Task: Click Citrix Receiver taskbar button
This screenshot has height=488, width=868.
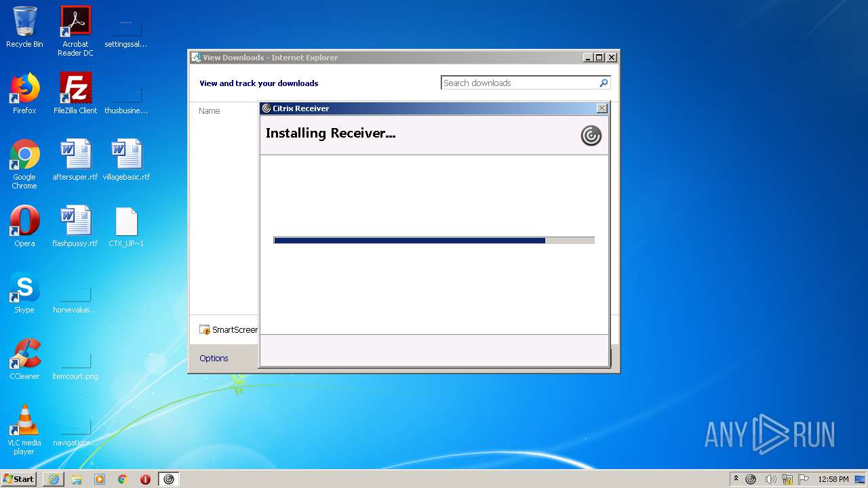Action: 169,479
